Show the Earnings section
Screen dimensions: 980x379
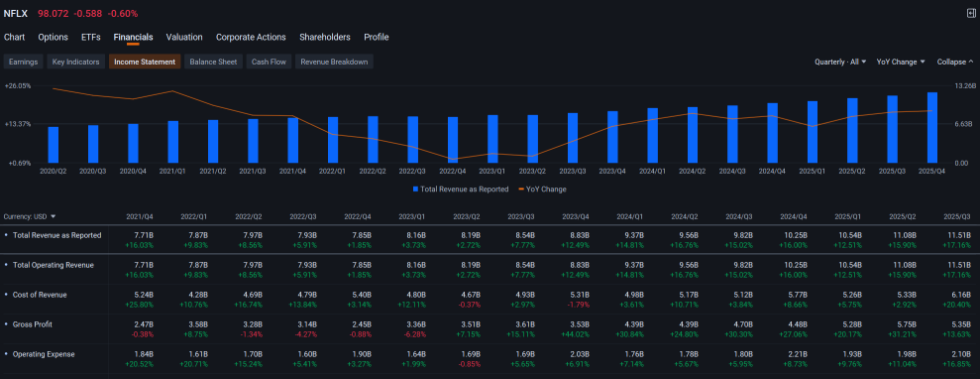(x=24, y=62)
